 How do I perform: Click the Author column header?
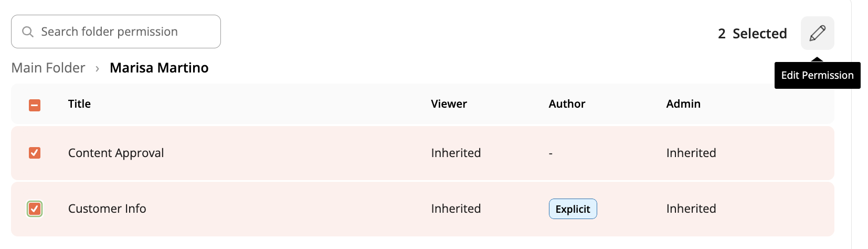(x=567, y=104)
